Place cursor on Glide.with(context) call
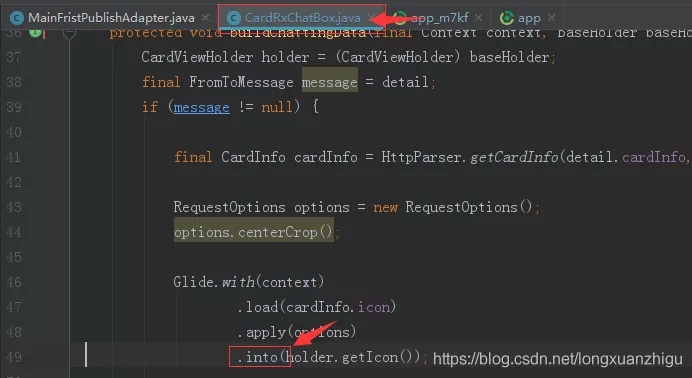Screen dimensions: 692x378 pos(249,282)
